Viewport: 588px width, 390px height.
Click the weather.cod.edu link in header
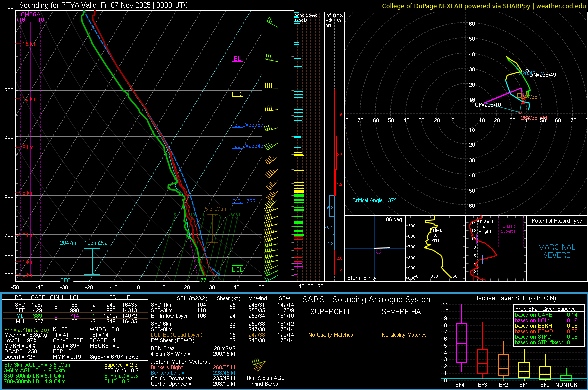point(561,6)
